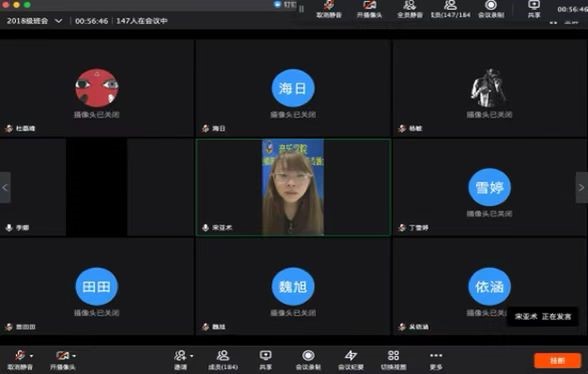Click the share screen icon at bottom

[x=266, y=359]
